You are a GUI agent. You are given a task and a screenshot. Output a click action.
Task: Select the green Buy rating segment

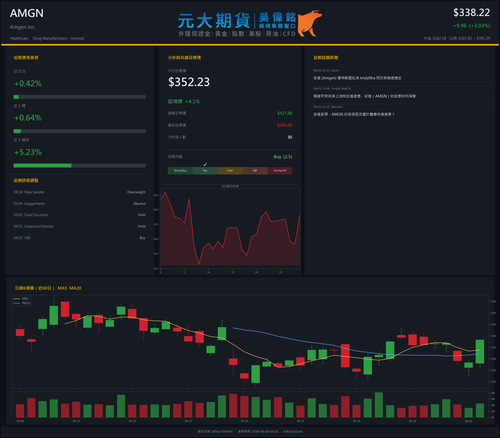tap(205, 171)
